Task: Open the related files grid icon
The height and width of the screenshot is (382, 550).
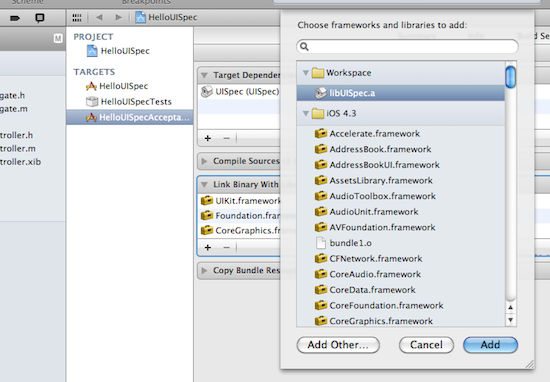Action: pyautogui.click(x=77, y=18)
